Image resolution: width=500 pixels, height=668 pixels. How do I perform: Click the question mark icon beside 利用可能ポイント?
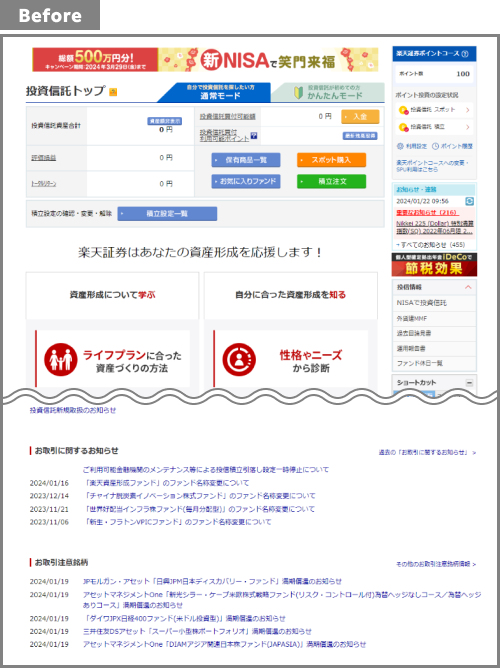click(254, 136)
